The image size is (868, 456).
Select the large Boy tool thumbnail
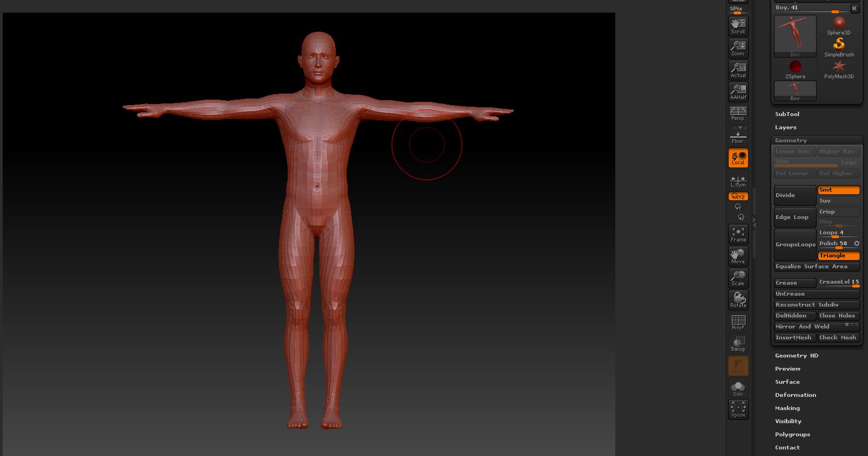[x=795, y=36]
